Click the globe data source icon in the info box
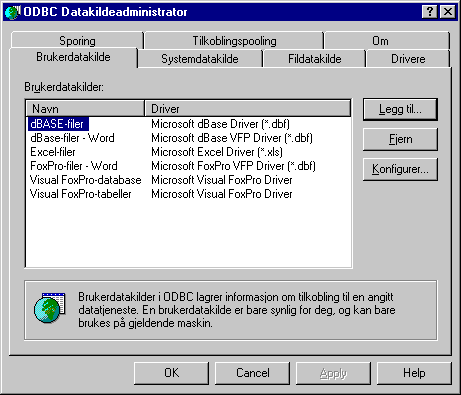The image size is (461, 395). click(49, 308)
